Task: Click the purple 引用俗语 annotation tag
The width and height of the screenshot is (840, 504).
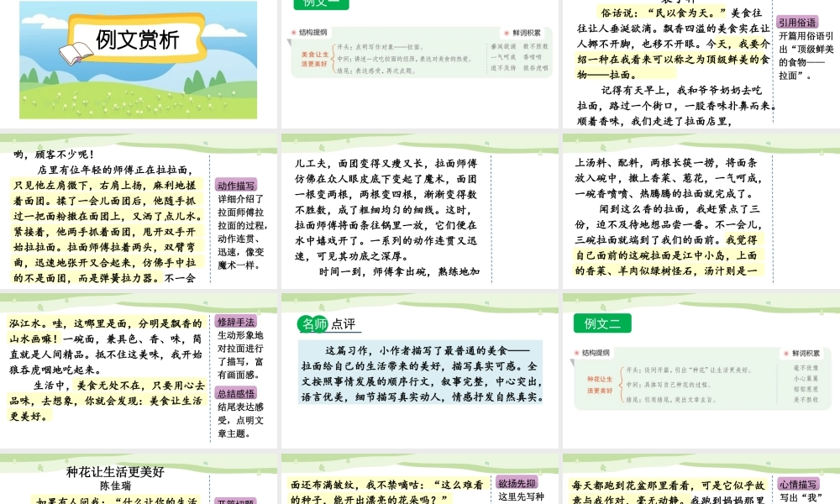Action: (x=797, y=22)
